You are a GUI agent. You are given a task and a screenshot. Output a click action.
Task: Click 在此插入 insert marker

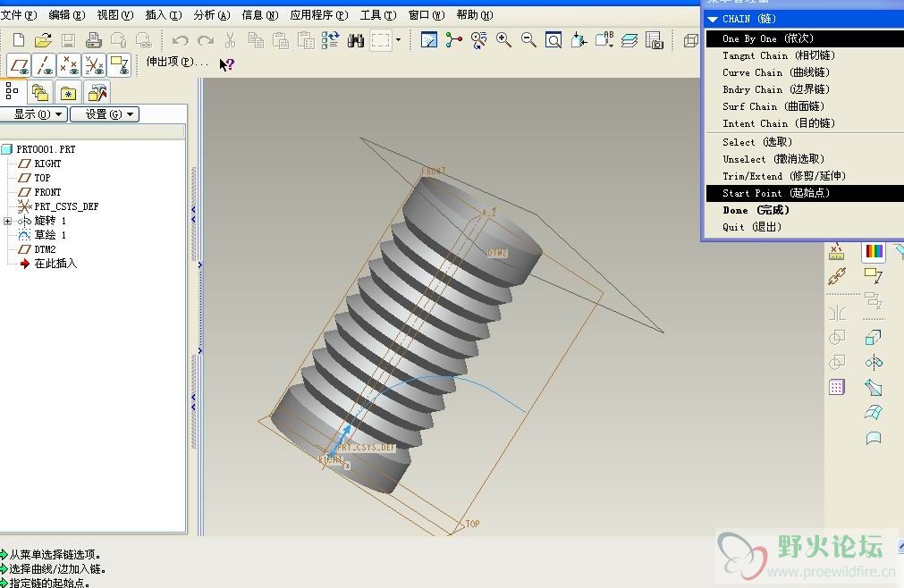pos(55,264)
